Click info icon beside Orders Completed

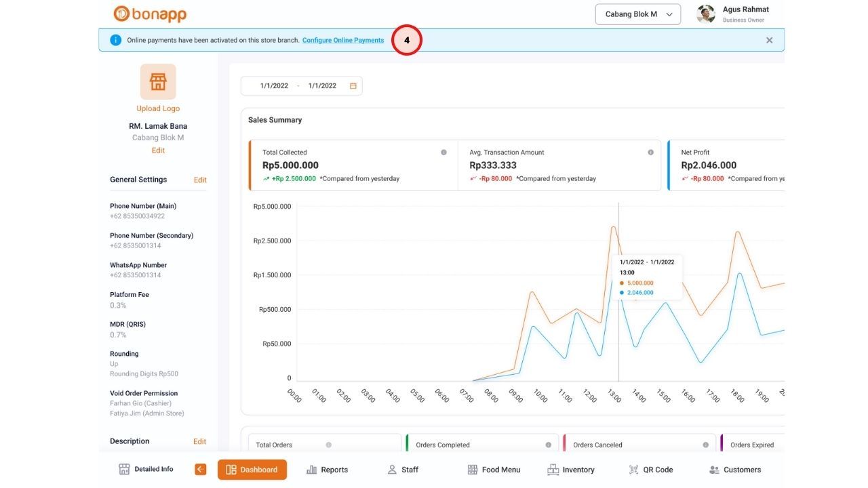click(x=548, y=445)
